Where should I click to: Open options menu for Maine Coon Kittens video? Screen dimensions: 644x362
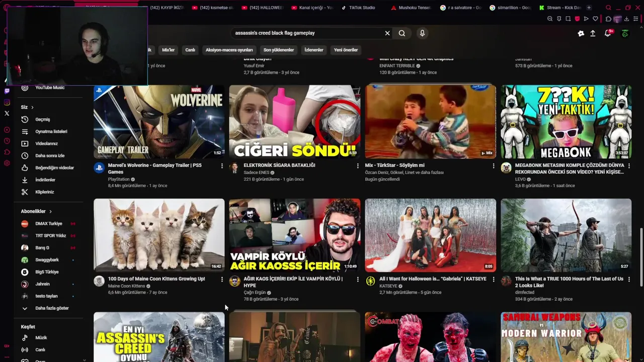coord(222,280)
